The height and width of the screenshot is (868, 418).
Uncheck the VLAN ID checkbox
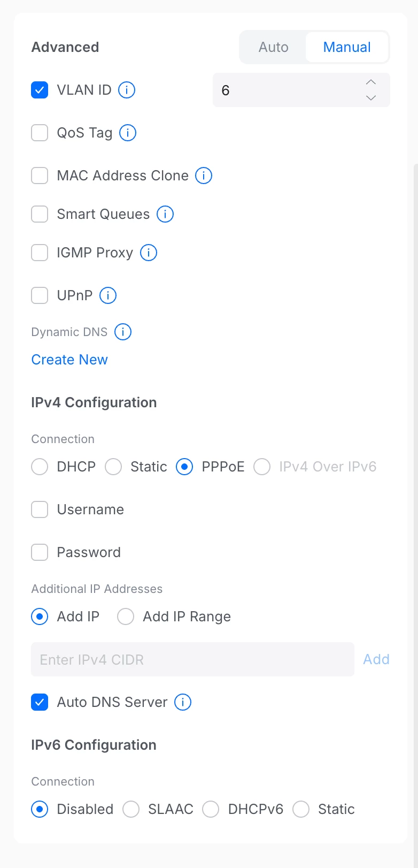pos(40,90)
